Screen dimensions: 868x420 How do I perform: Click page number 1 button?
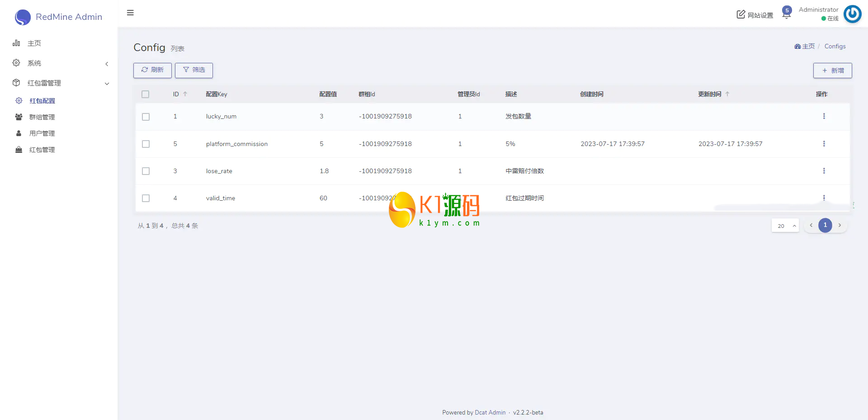tap(825, 225)
